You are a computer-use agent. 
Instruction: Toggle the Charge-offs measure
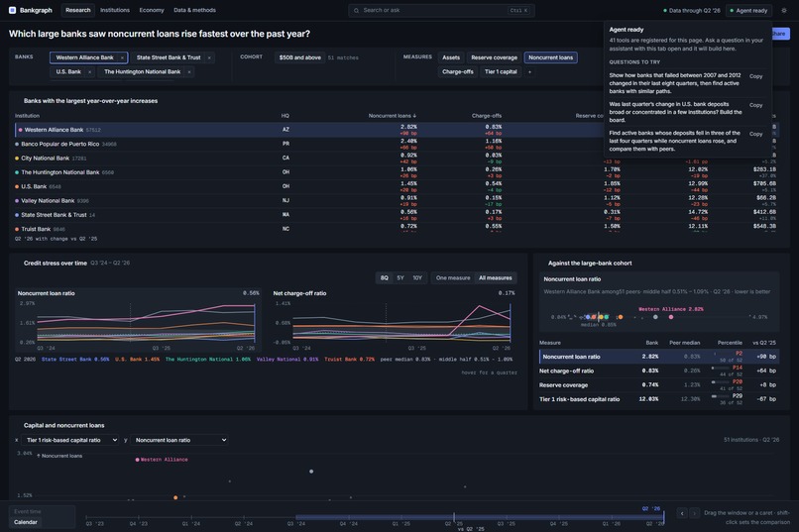click(458, 71)
